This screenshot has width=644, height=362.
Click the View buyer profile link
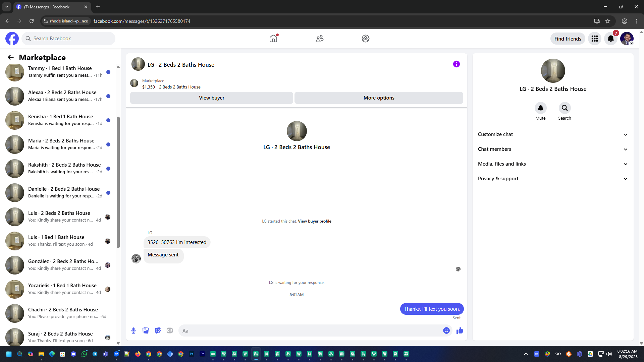[314, 221]
